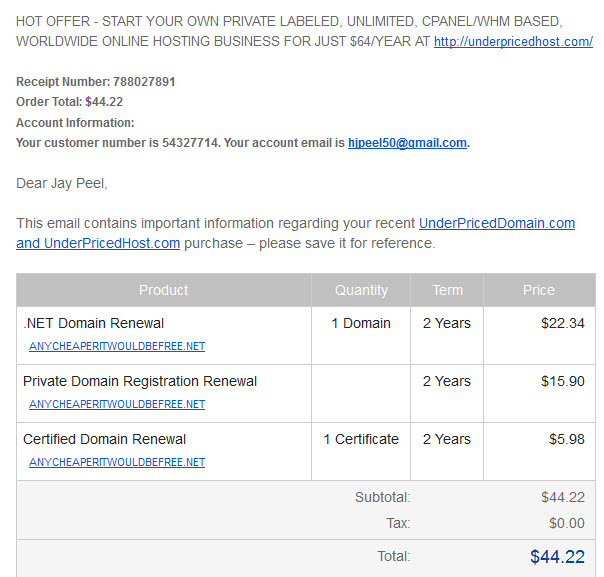Screen dimensions: 604x577
Task: Open the http://underpricedhost.com/ link
Action: [513, 42]
